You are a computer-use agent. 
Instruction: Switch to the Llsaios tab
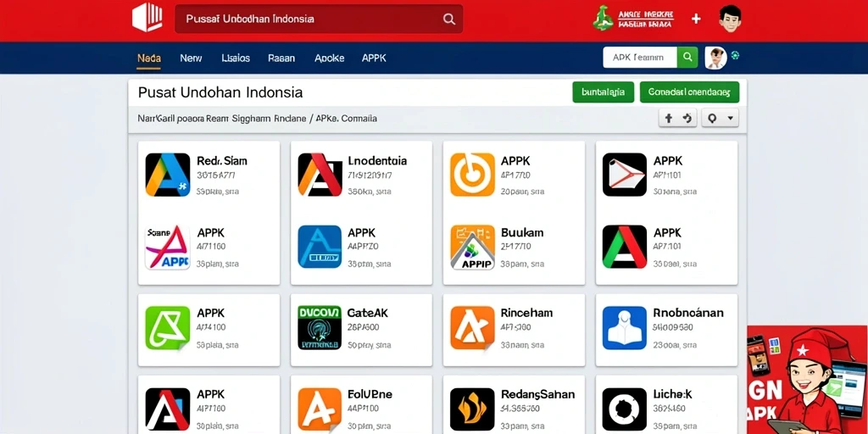coord(236,58)
